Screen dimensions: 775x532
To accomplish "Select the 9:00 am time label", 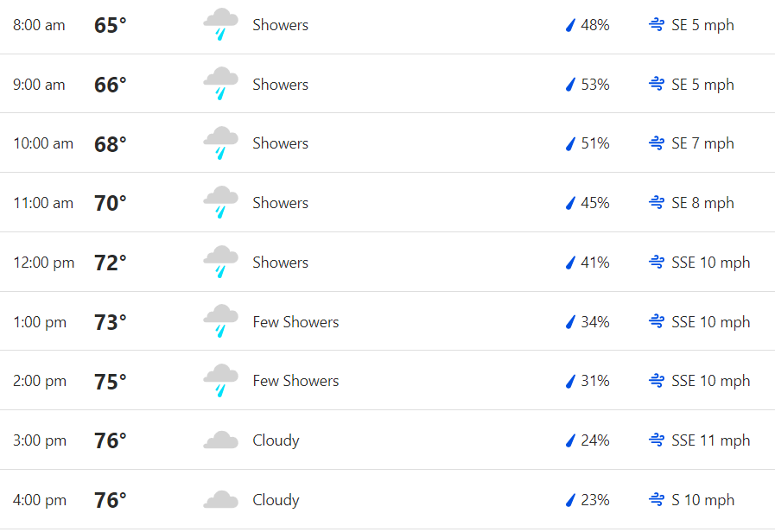I will (x=39, y=85).
